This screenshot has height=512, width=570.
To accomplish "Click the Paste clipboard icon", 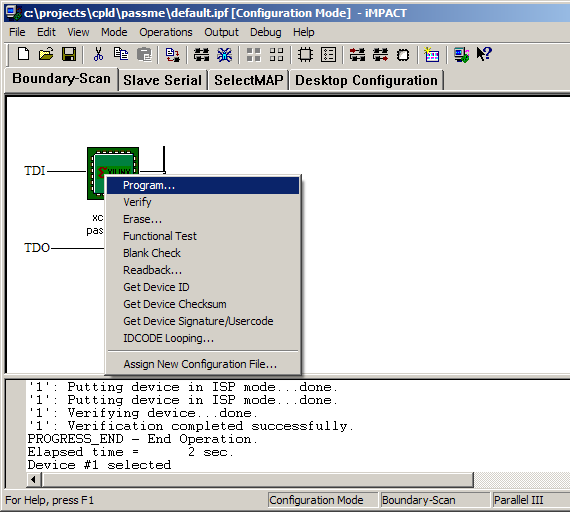I will click(x=144, y=55).
